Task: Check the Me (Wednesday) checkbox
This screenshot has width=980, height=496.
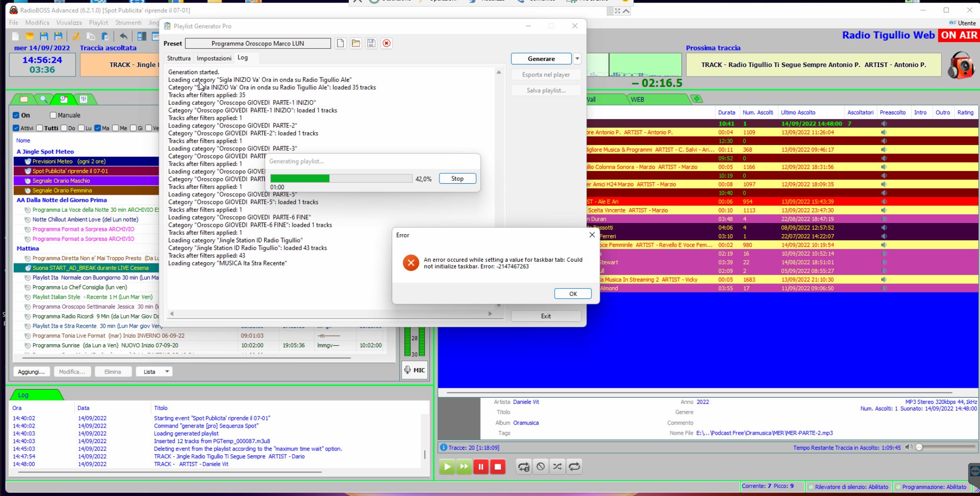Action: pyautogui.click(x=116, y=128)
